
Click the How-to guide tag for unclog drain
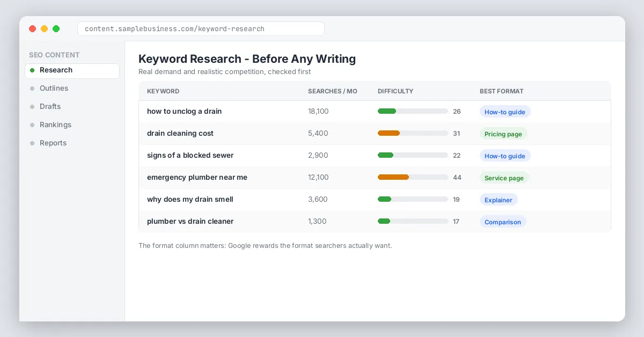(x=505, y=112)
